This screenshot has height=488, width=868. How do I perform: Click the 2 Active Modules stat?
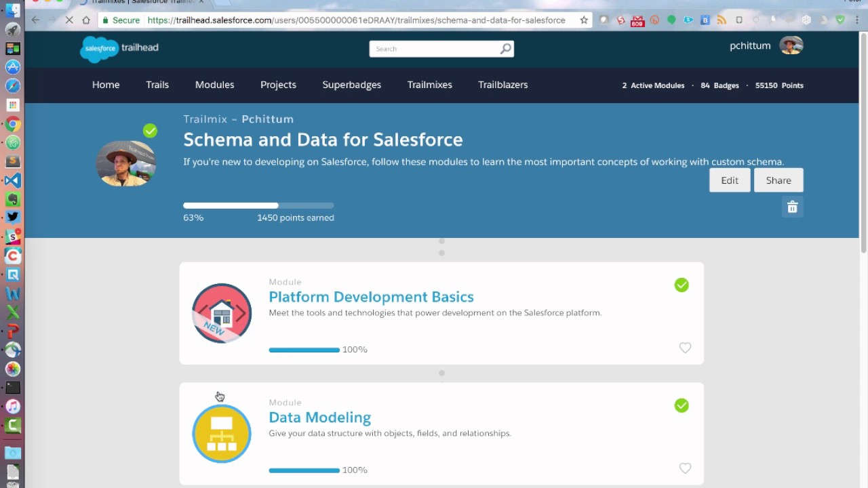[653, 85]
